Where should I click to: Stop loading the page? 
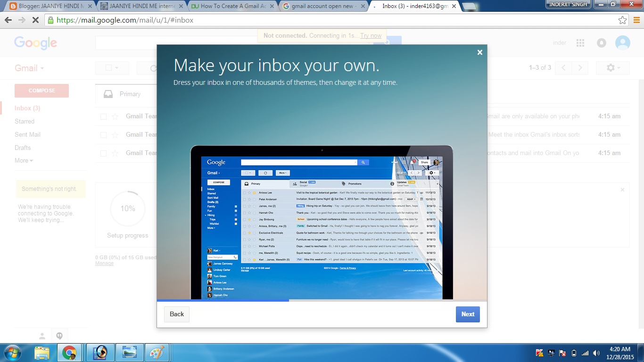pos(36,20)
